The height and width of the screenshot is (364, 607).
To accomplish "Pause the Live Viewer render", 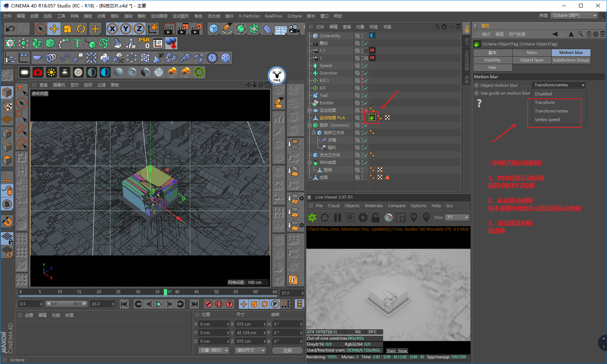I will coord(338,218).
